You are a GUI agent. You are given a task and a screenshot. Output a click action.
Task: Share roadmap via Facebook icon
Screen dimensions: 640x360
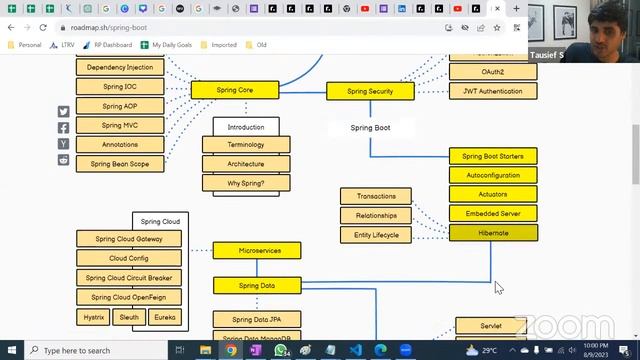pos(63,128)
